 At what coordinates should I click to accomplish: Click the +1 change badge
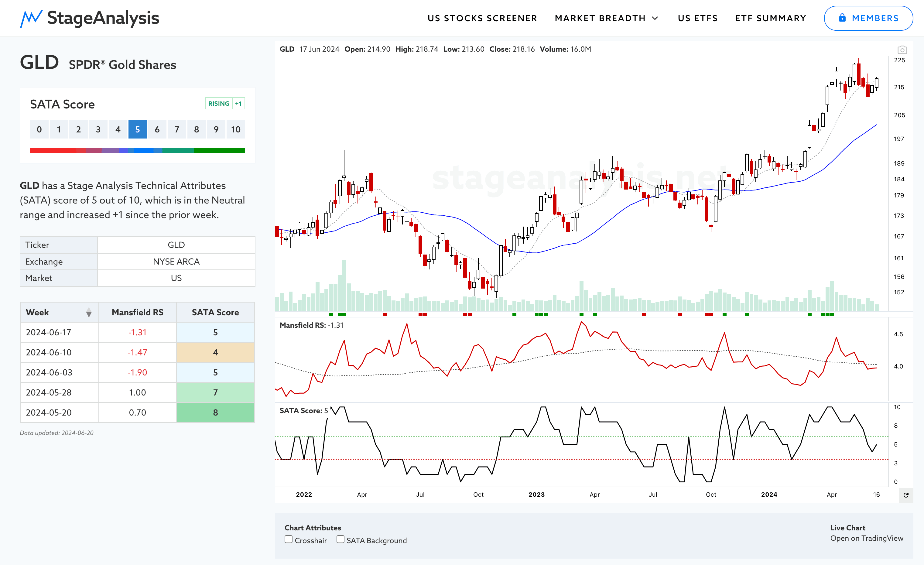(238, 104)
